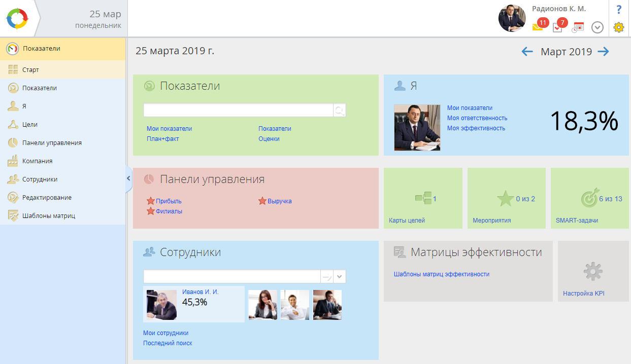631x364 pixels.
Task: Collapse the left sidebar panel
Action: [128, 178]
